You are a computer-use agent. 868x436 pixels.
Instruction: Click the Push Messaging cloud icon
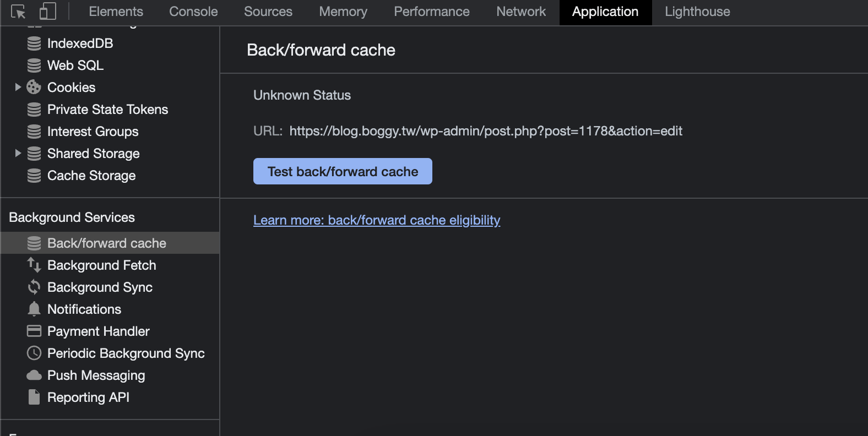pyautogui.click(x=34, y=375)
